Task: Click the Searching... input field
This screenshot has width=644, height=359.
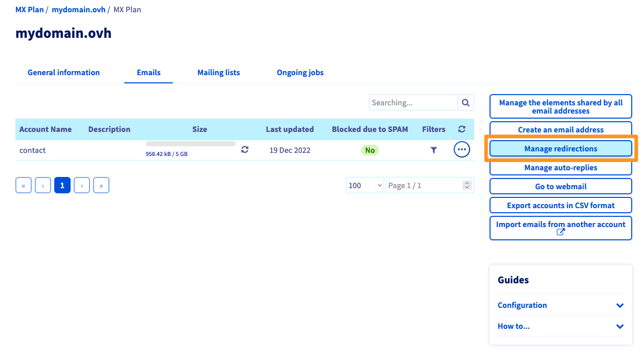Action: (413, 103)
